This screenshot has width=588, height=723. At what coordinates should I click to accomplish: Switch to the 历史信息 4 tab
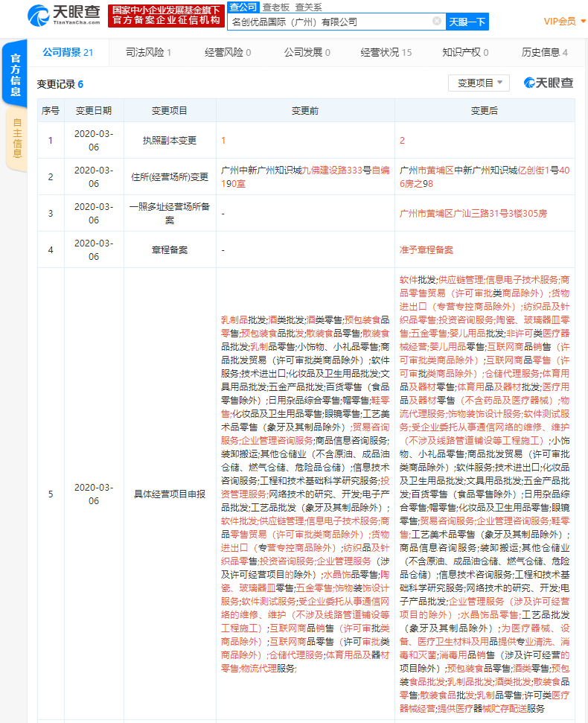tap(544, 52)
